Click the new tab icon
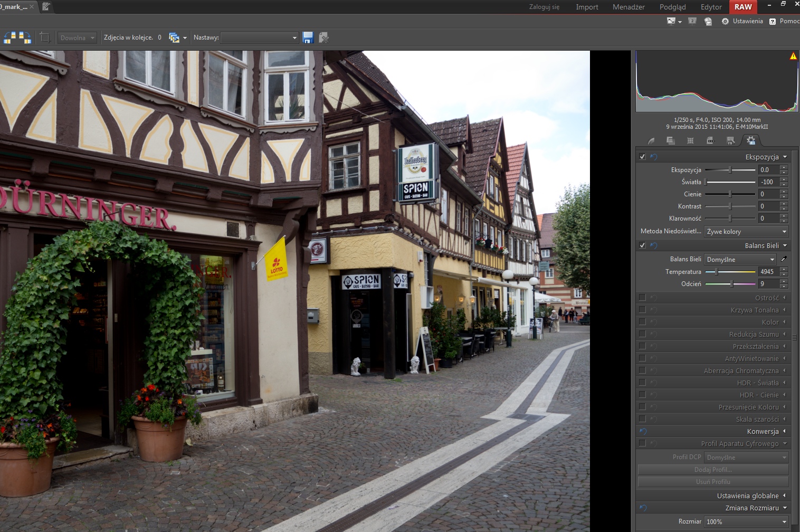The width and height of the screenshot is (800, 532). pos(46,7)
